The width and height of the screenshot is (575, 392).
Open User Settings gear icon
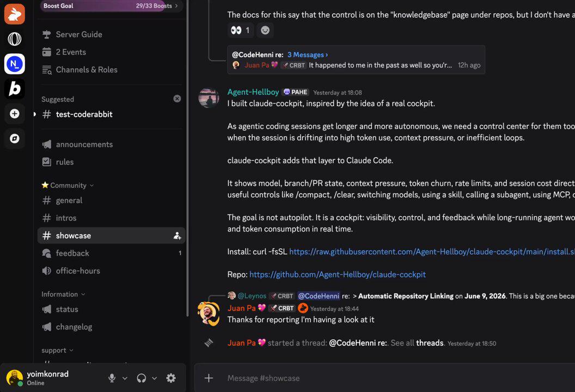pyautogui.click(x=171, y=378)
